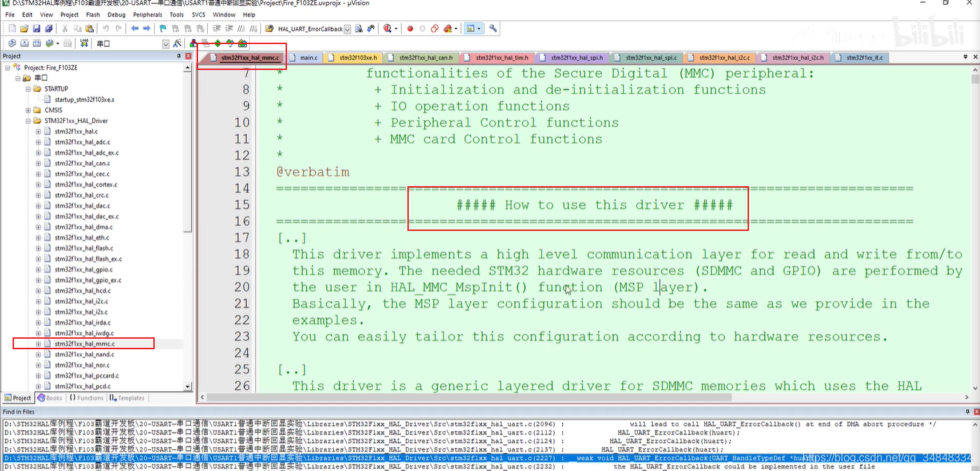The height and width of the screenshot is (471, 980).
Task: Collapse the STM32F1xx_HAL_Driver folder
Action: [x=29, y=120]
